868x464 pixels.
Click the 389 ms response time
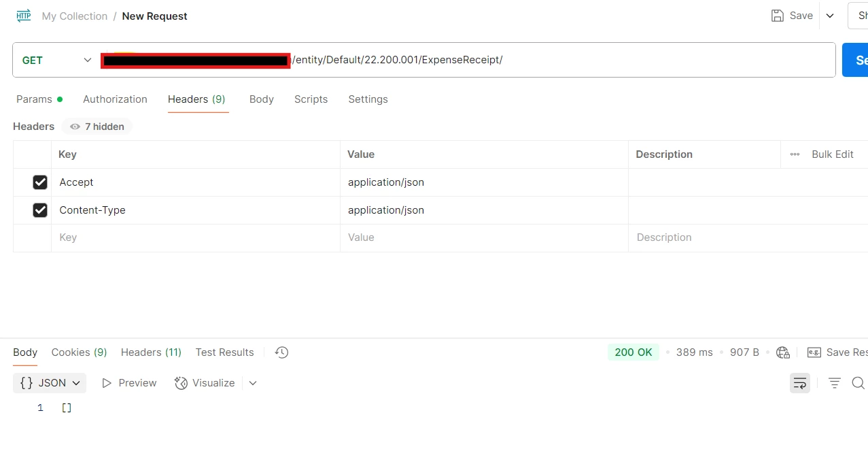(x=695, y=352)
